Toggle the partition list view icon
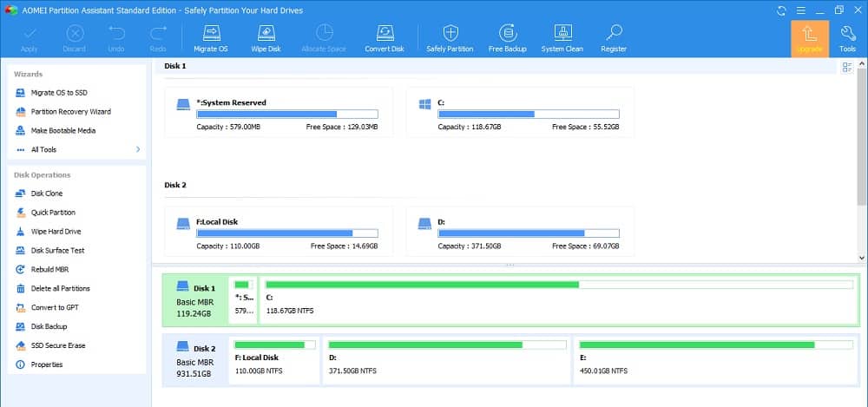 coord(847,68)
